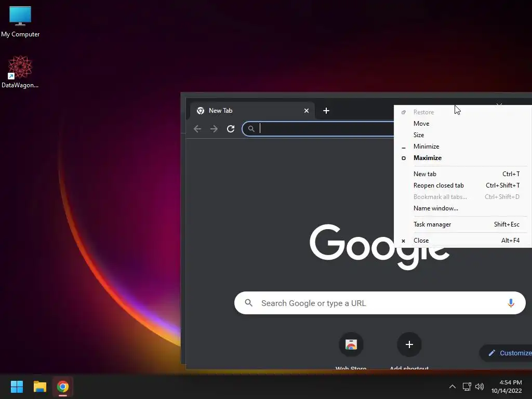Select Maximize in the context menu
Image resolution: width=532 pixels, height=399 pixels.
pos(462,158)
